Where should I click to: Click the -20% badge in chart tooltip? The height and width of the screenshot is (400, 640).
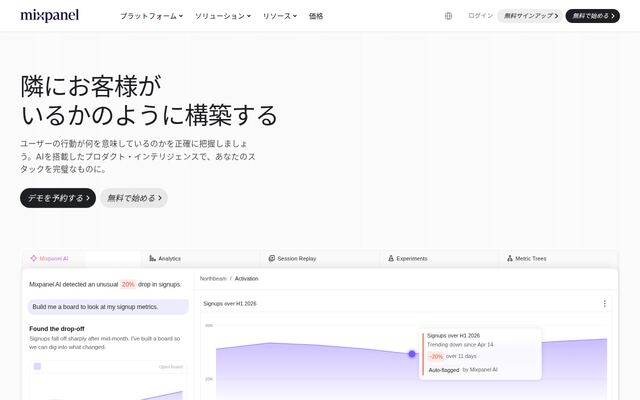tap(436, 356)
